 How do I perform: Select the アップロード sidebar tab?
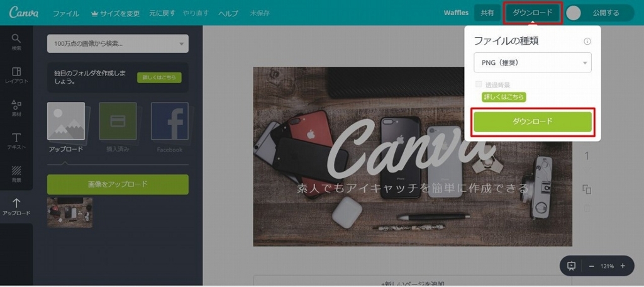pos(16,207)
